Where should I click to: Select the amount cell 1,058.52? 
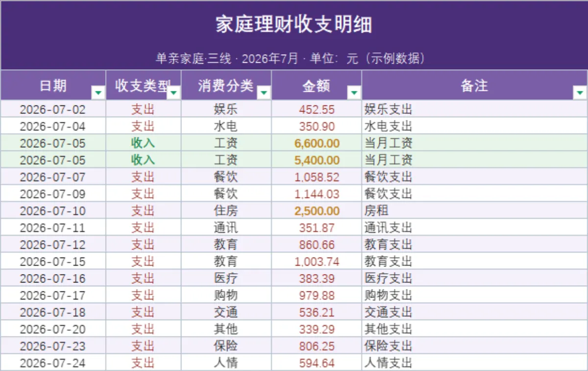(x=317, y=177)
